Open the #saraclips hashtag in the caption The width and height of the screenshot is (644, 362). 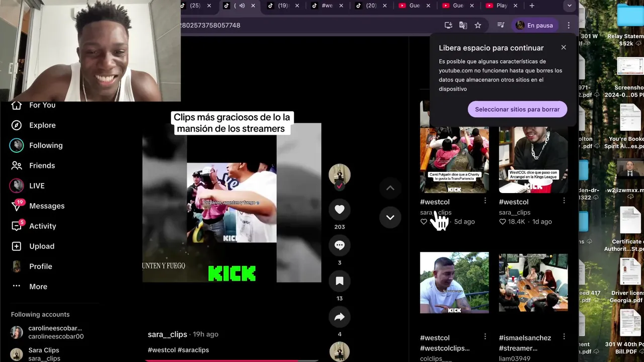pyautogui.click(x=193, y=350)
